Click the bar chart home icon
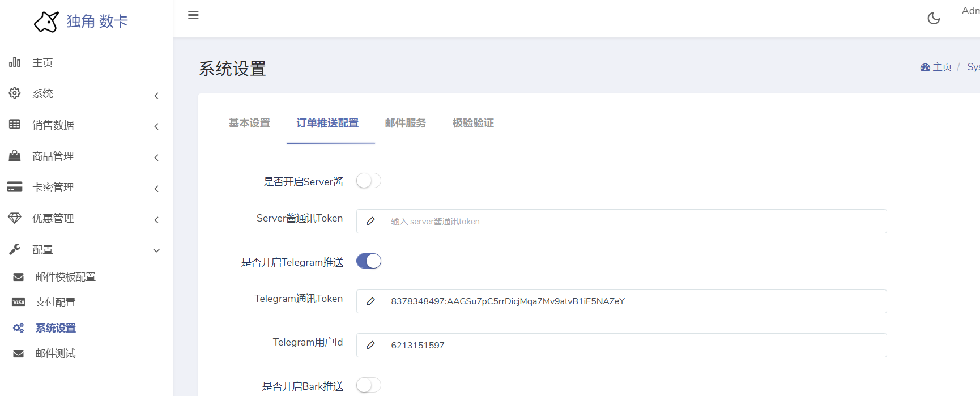The width and height of the screenshot is (980, 396). (x=15, y=62)
